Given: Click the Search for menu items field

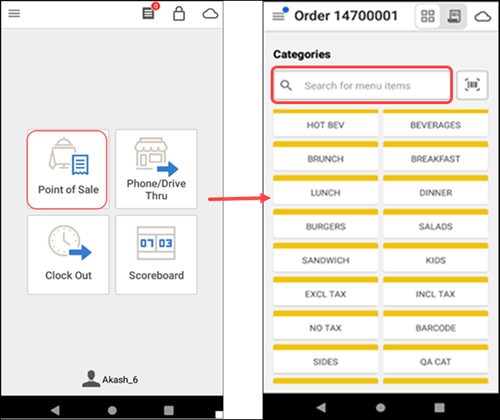Looking at the screenshot, I should click(x=362, y=85).
